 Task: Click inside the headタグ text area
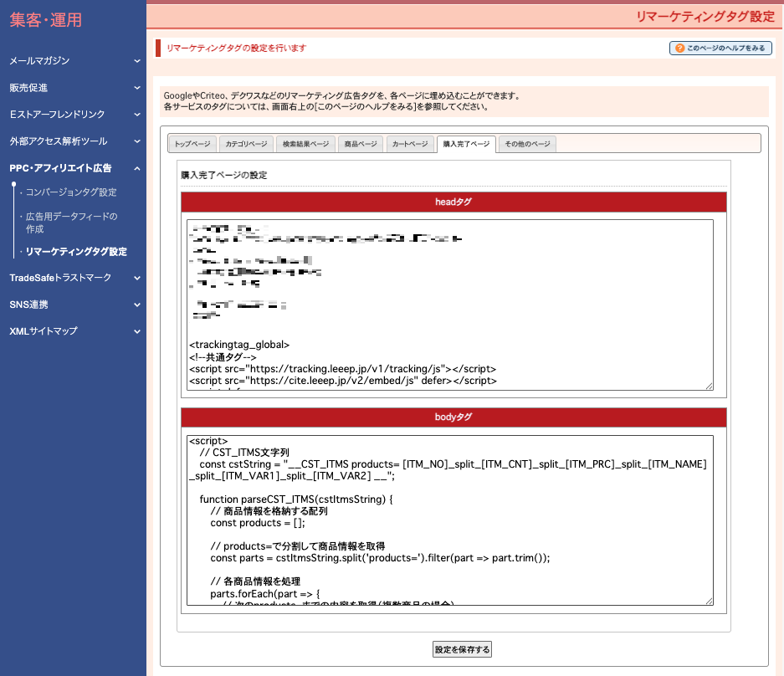tap(449, 305)
